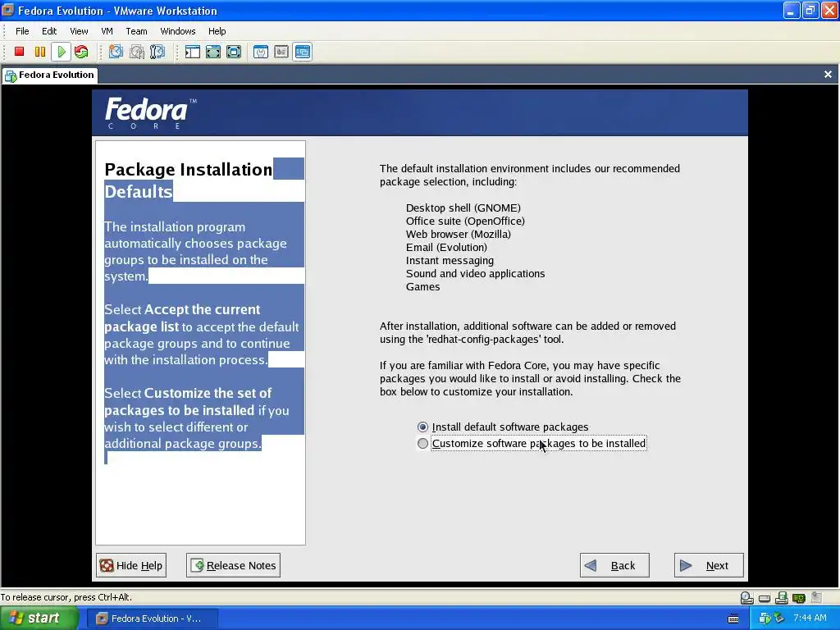This screenshot has height=630, width=840.
Task: Click Next to continue installation
Action: (709, 565)
